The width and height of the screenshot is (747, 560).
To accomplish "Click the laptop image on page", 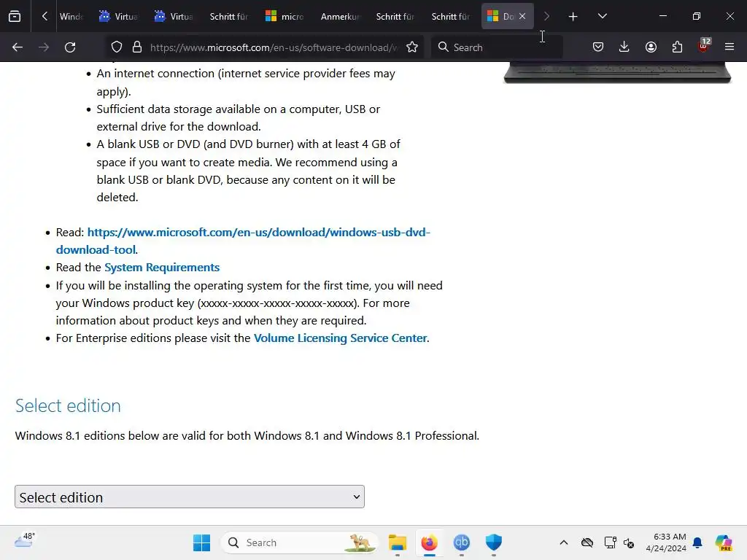I will coord(617,73).
